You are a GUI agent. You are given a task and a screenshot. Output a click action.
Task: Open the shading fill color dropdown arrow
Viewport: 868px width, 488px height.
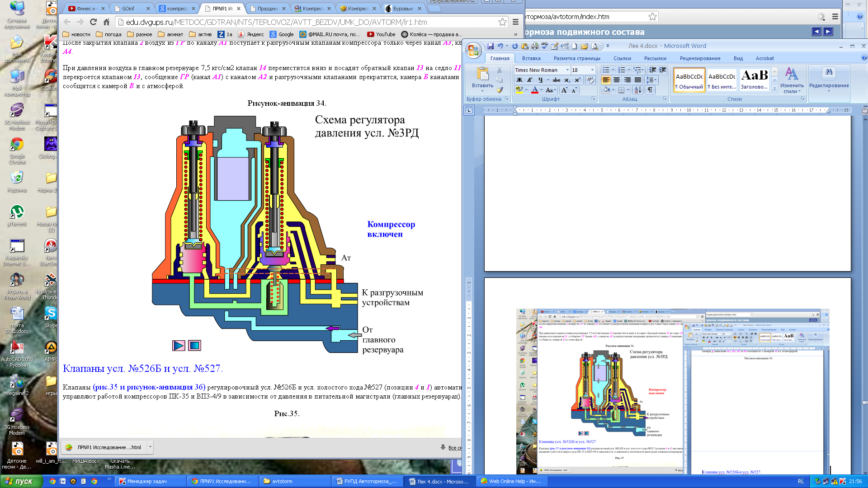(x=613, y=90)
